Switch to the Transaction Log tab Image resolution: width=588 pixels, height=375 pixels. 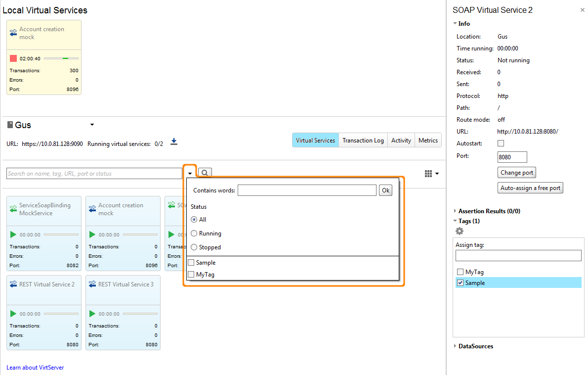(363, 140)
